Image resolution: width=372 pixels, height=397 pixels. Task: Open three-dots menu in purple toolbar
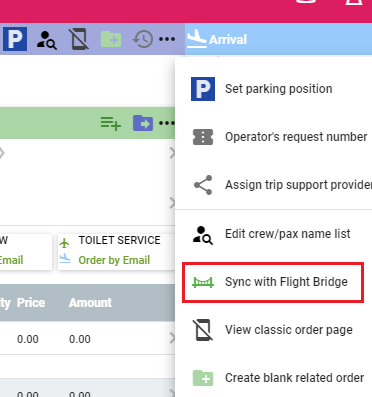[167, 39]
